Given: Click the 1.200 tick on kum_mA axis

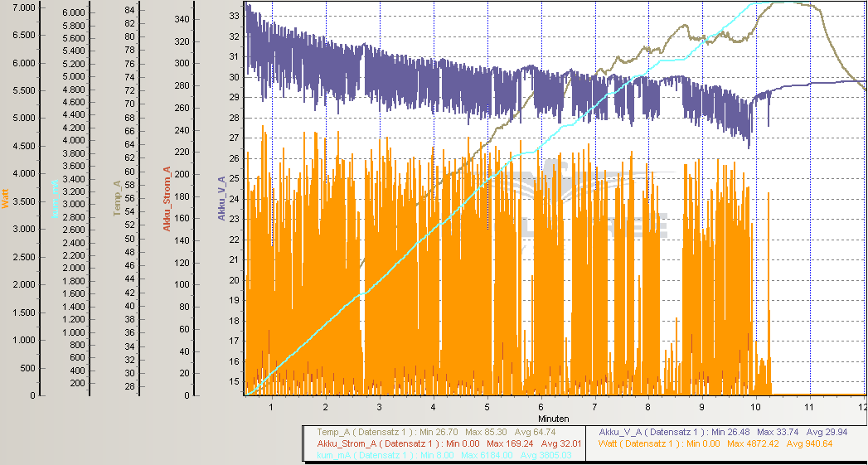Looking at the screenshot, I should (74, 319).
